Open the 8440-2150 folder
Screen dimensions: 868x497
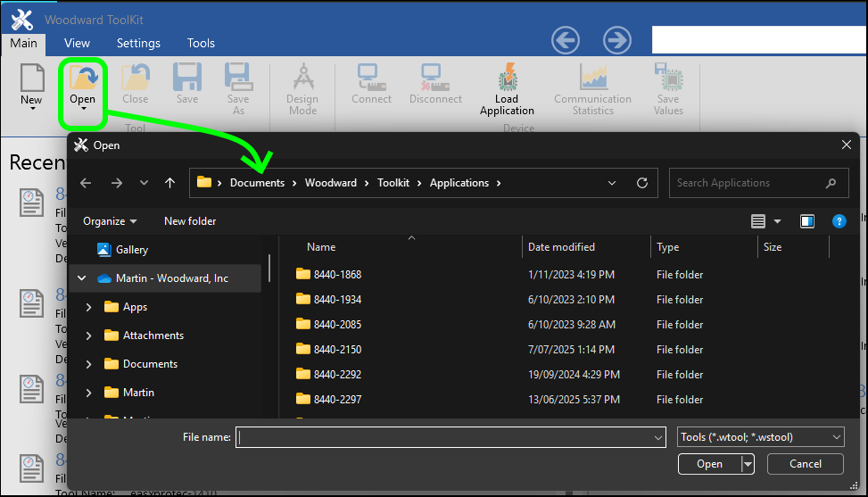(337, 350)
